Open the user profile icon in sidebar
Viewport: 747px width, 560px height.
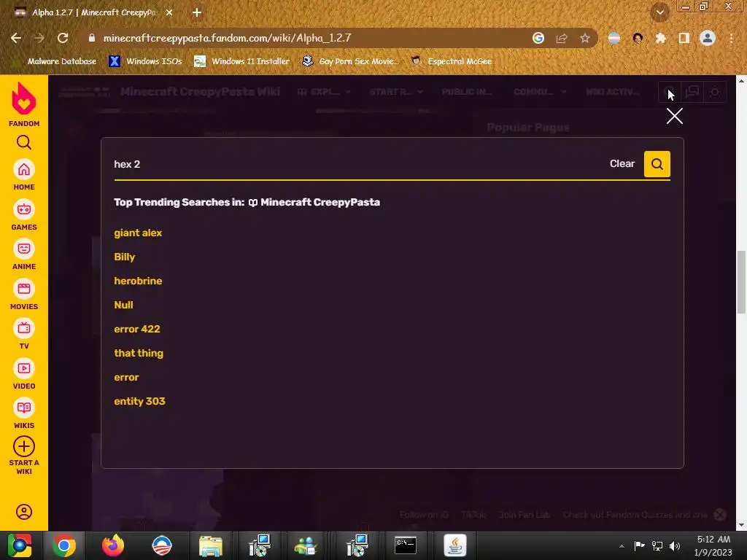(24, 512)
